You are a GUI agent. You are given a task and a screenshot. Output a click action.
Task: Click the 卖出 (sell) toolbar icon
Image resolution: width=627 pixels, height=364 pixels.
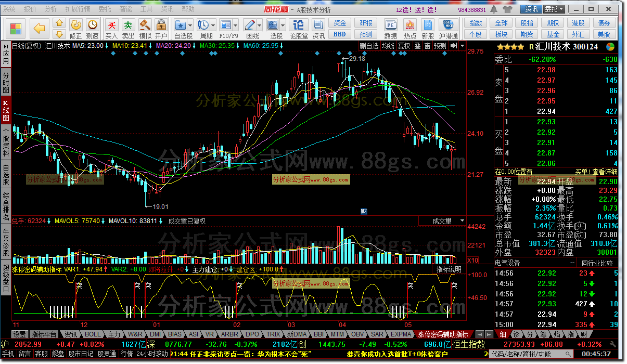pos(129,24)
